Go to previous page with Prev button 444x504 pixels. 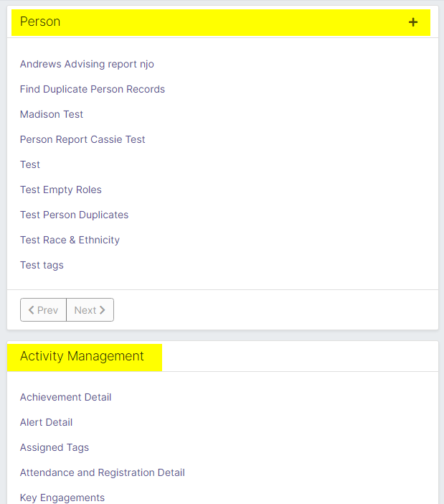click(43, 310)
